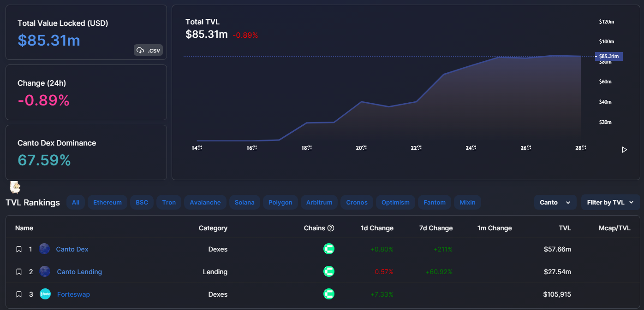This screenshot has height=310, width=644.
Task: Click the Forteswap protocol logo
Action: point(45,294)
